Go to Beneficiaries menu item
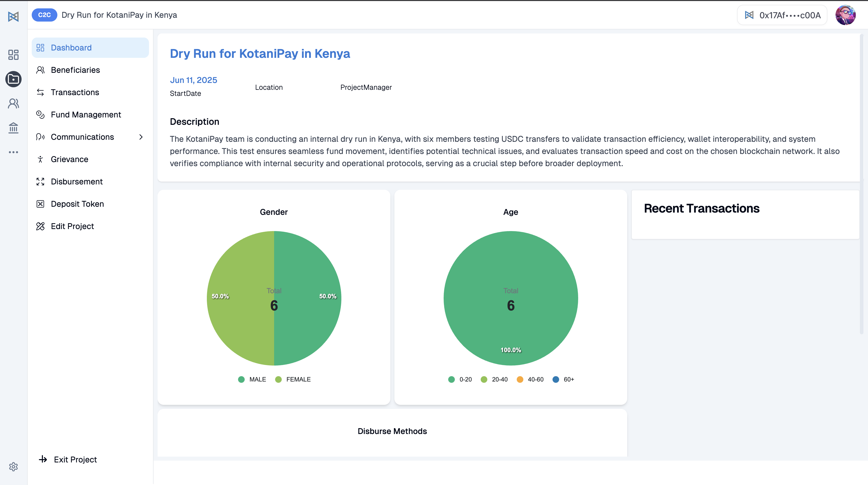868x485 pixels. pyautogui.click(x=90, y=70)
